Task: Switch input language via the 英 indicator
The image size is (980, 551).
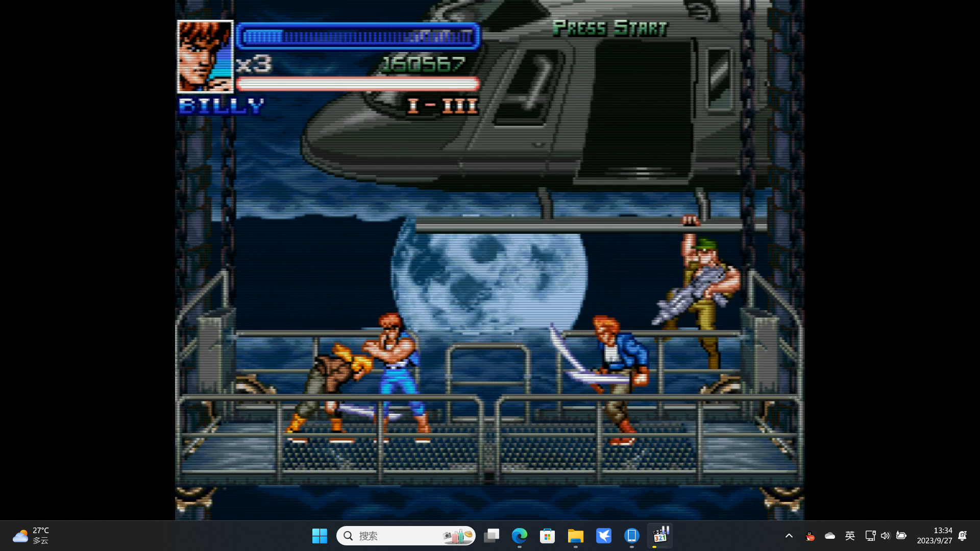Action: pos(850,536)
